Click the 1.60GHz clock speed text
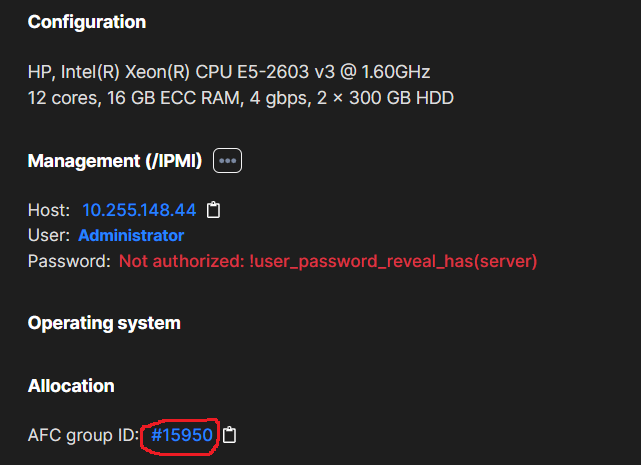 point(396,72)
